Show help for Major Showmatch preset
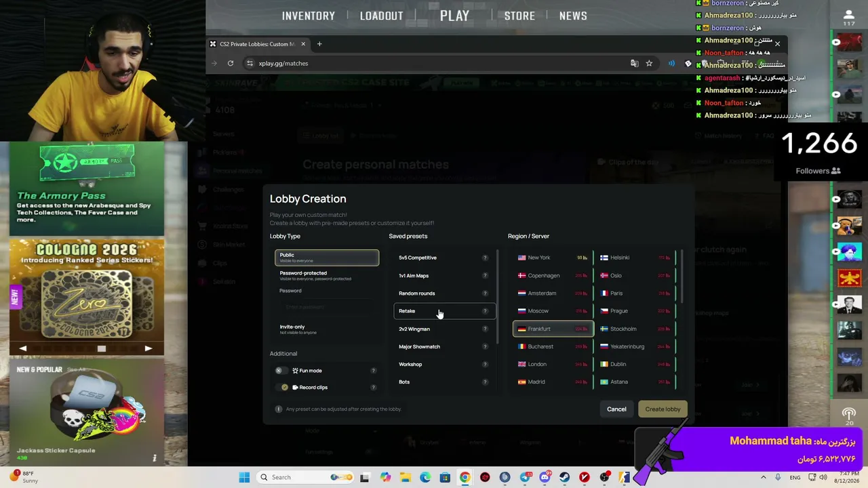The image size is (868, 488). [485, 346]
